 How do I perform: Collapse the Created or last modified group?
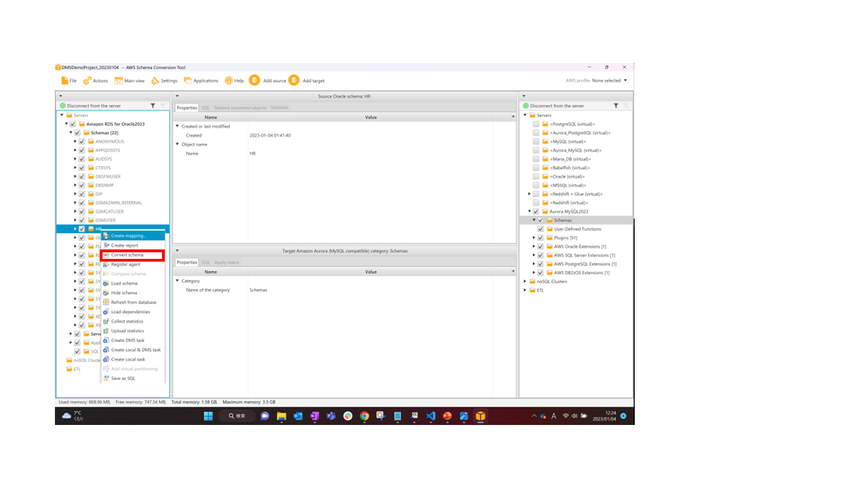coord(178,126)
